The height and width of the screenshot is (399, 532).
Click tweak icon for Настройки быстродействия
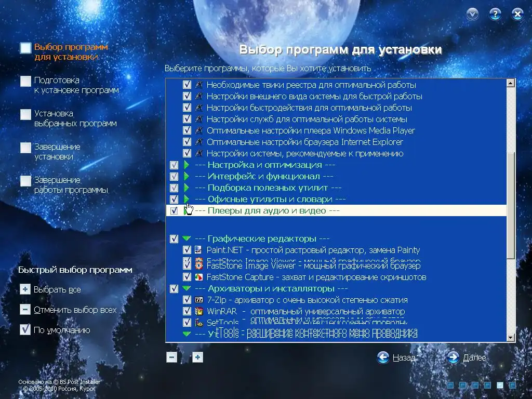click(199, 108)
